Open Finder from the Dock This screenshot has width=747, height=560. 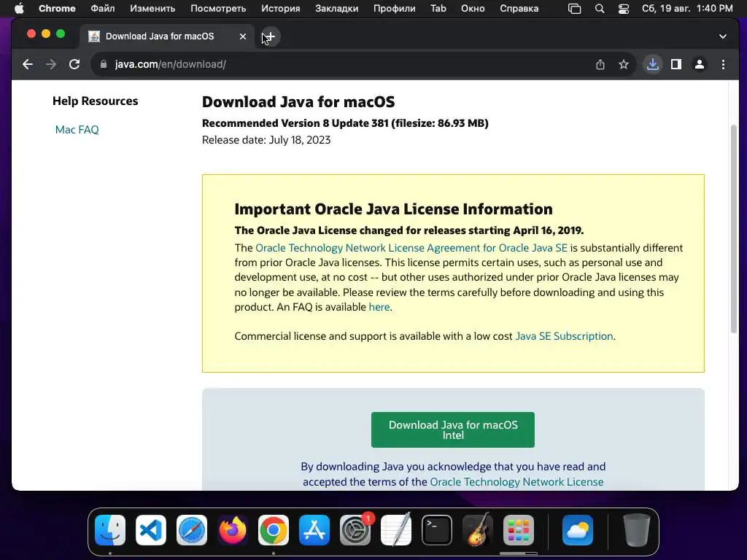click(110, 530)
